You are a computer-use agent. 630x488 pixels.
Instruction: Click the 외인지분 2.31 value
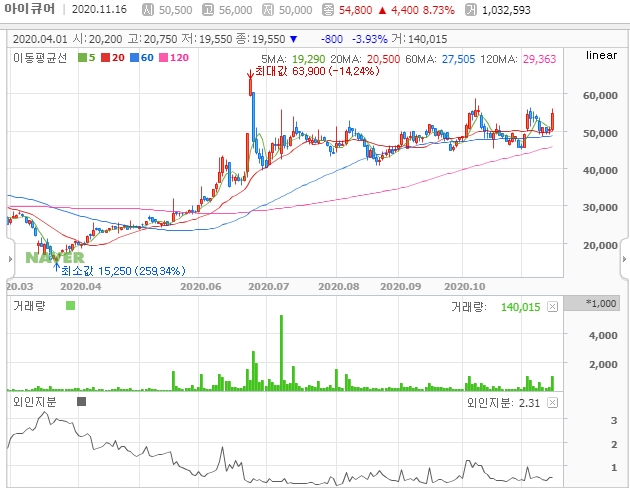[529, 403]
